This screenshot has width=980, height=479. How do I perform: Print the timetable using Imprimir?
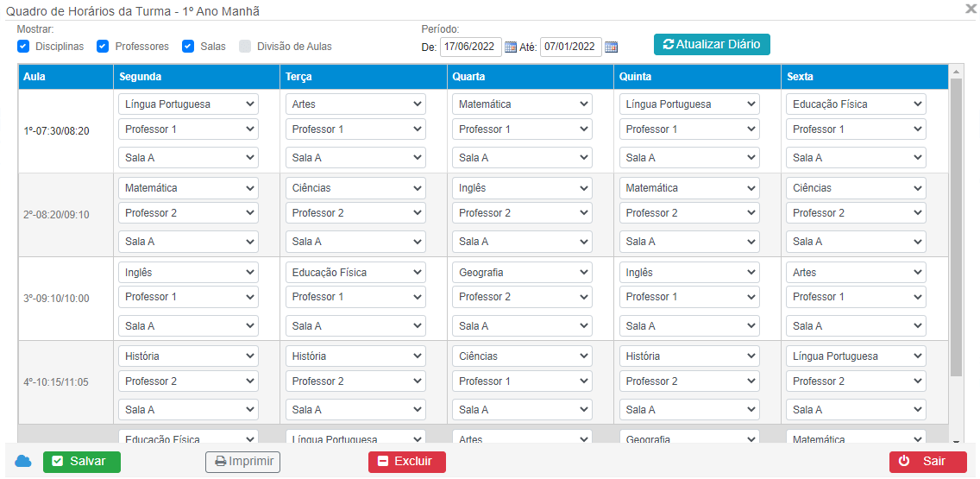point(242,462)
